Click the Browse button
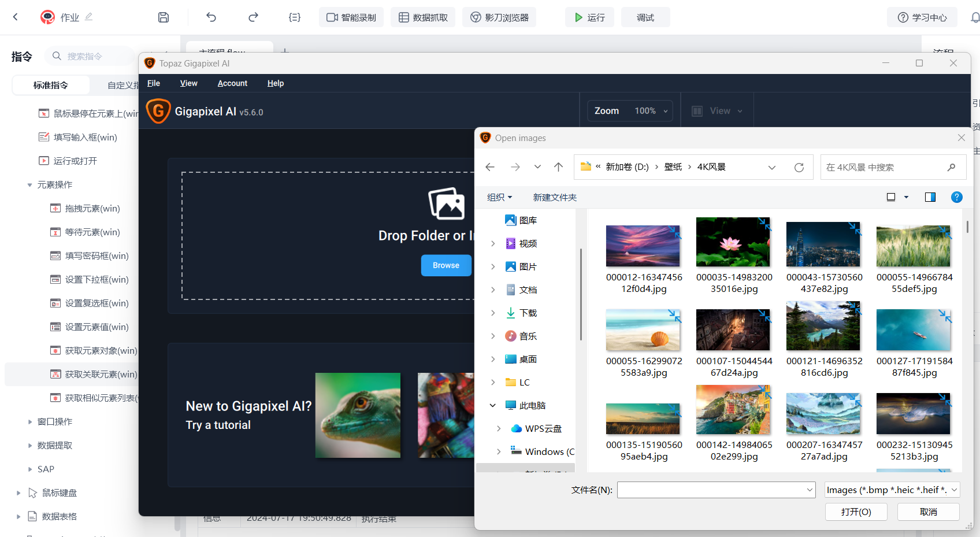Screen dimensions: 980x537 pos(446,265)
